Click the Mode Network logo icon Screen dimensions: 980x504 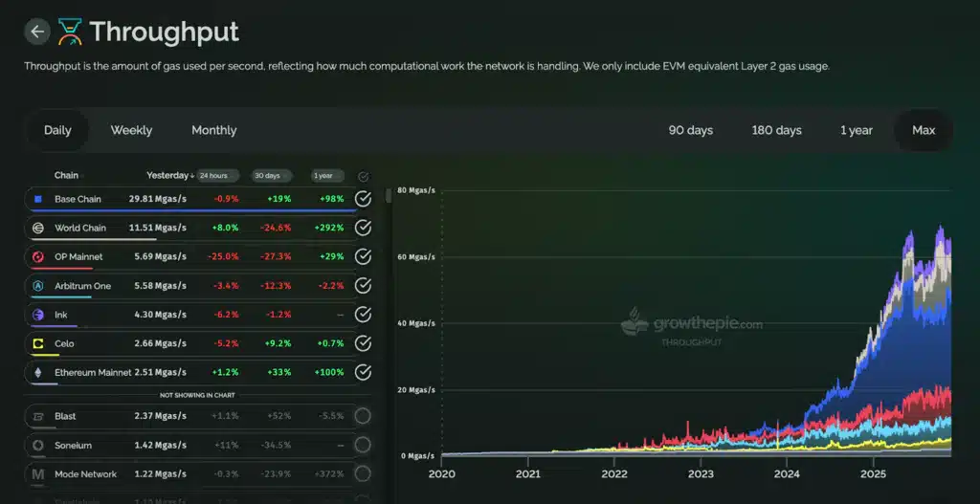point(38,474)
